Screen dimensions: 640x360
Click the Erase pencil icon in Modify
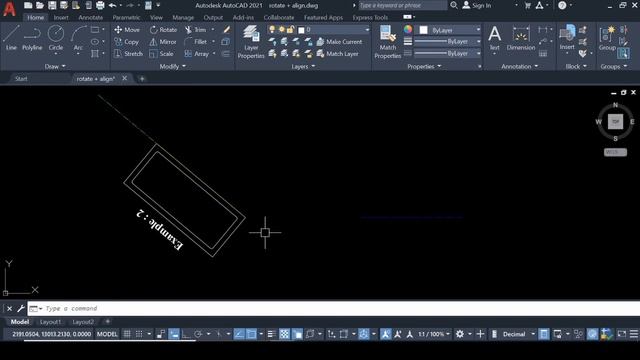(x=227, y=30)
